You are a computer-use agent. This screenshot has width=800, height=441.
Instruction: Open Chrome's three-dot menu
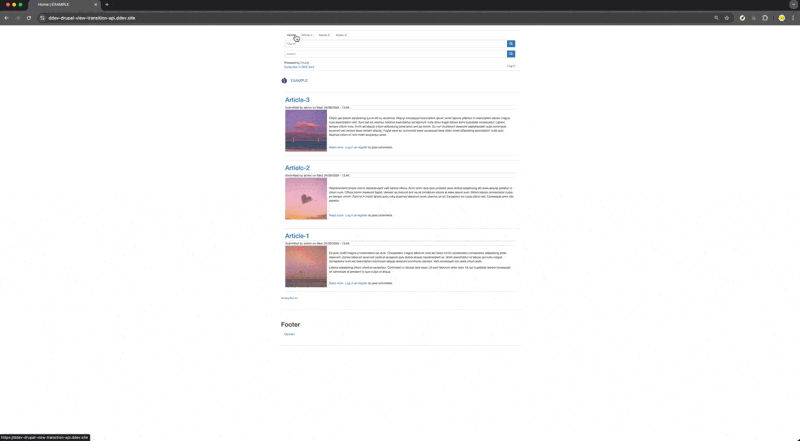point(794,18)
